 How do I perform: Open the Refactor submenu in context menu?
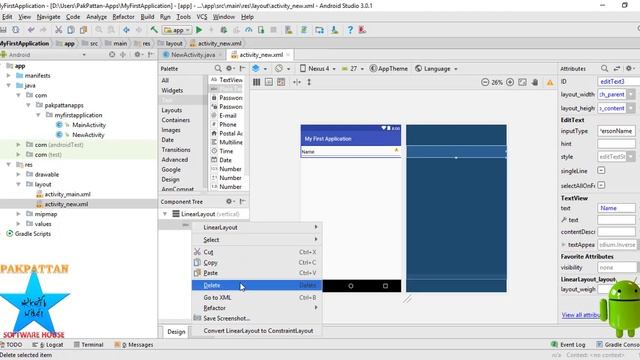pos(257,308)
